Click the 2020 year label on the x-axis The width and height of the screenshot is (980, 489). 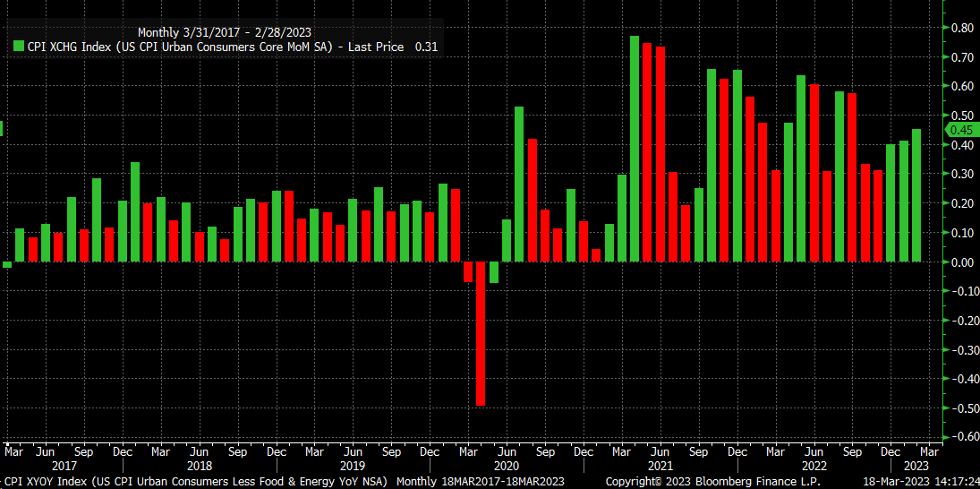point(507,466)
